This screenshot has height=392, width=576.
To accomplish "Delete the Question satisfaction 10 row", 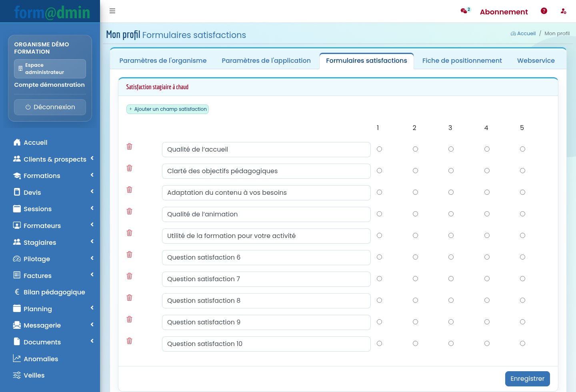I will [x=129, y=341].
